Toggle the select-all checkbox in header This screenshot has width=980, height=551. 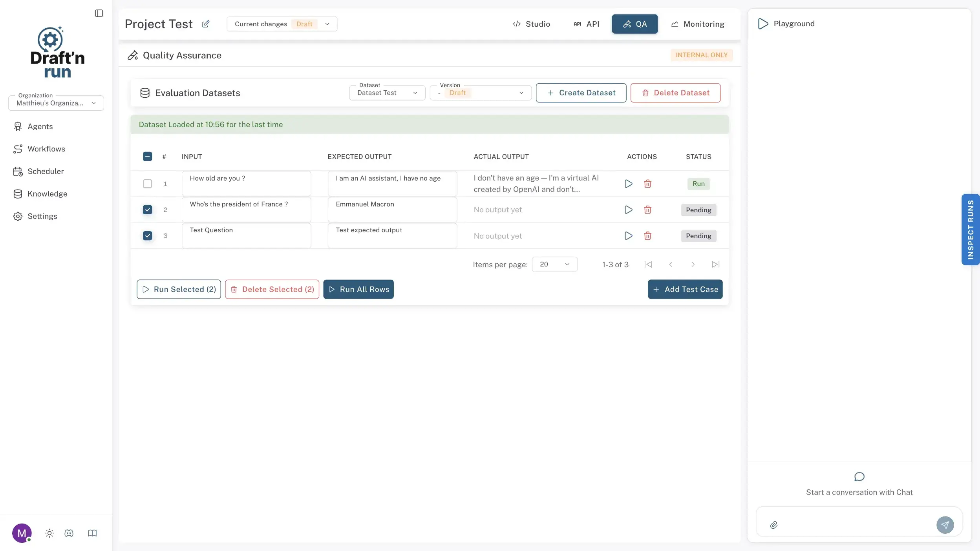[x=147, y=156]
